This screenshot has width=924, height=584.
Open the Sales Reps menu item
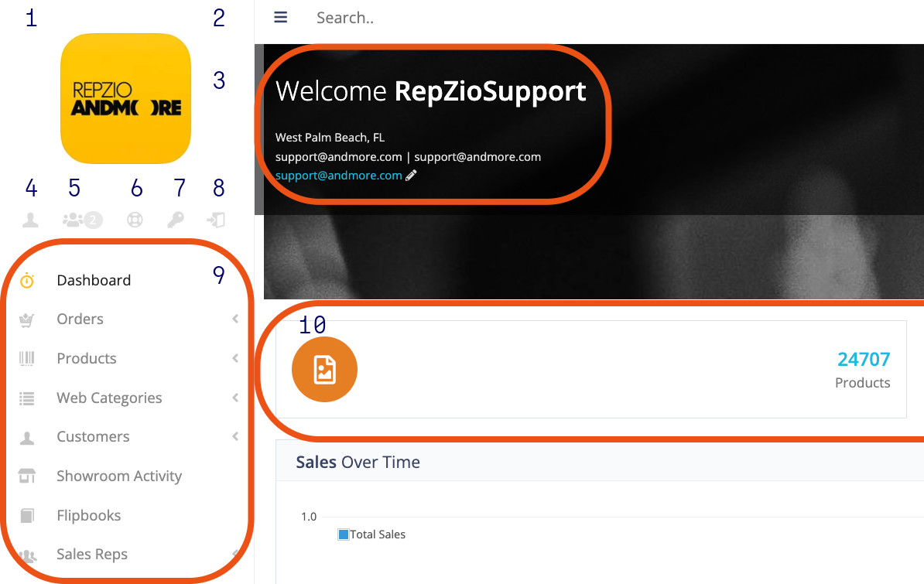(92, 555)
